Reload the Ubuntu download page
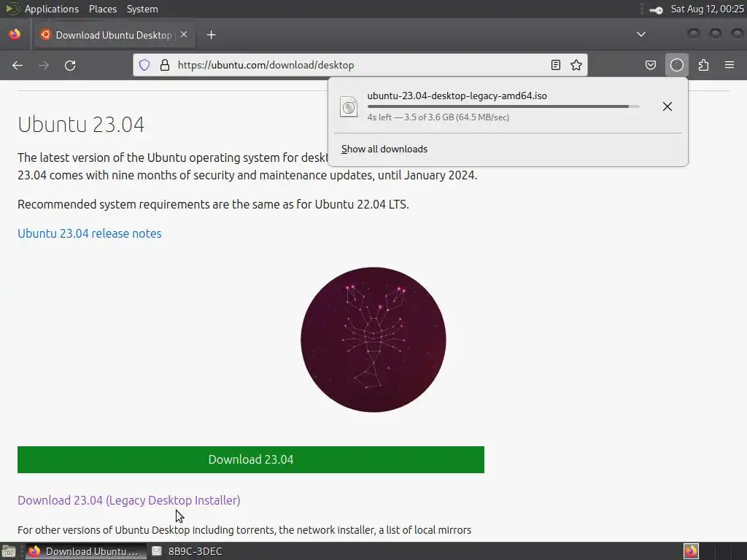The width and height of the screenshot is (747, 560). tap(70, 65)
